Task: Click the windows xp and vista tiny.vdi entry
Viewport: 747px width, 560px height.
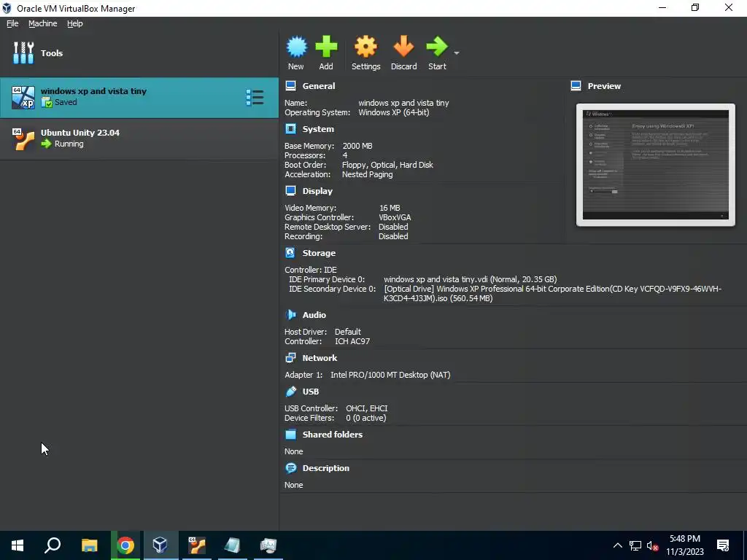Action: coord(471,279)
